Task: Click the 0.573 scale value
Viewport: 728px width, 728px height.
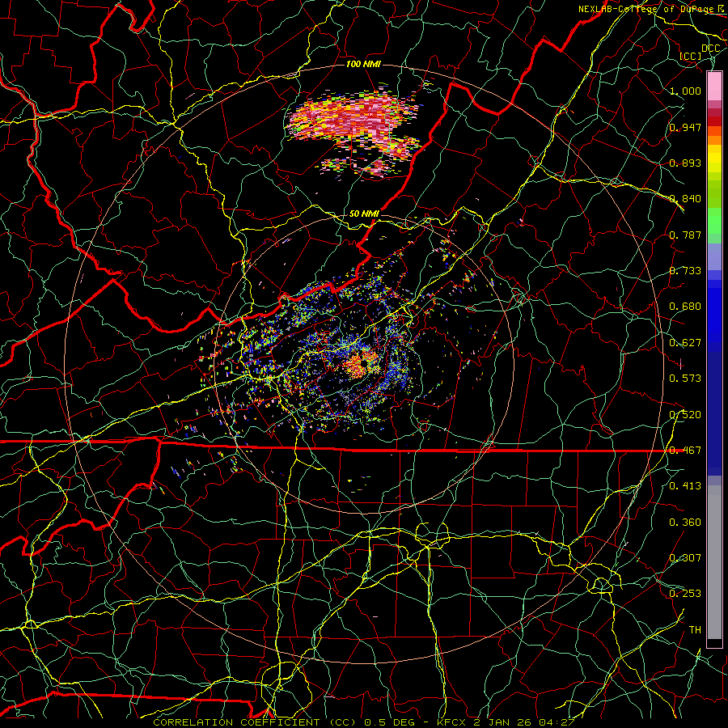Action: (x=685, y=379)
